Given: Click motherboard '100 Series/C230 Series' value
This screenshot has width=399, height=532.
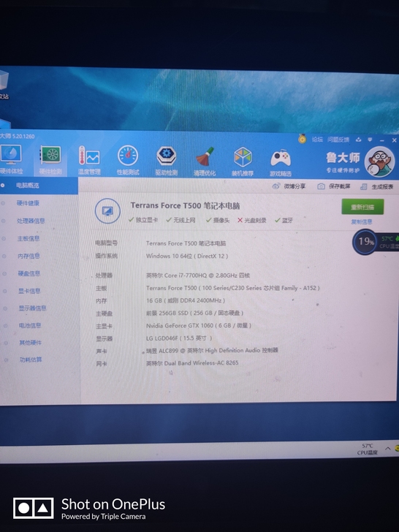Looking at the screenshot, I should (x=232, y=288).
